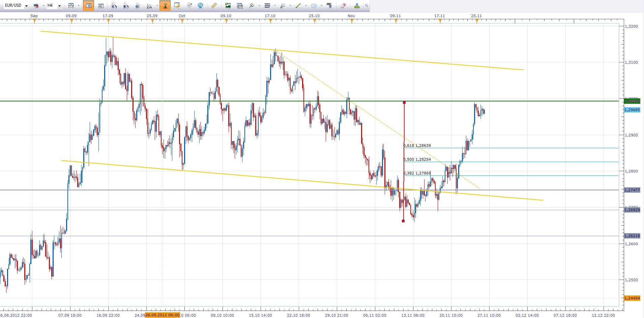This screenshot has height=318, width=644.
Task: Select the green trend line tool
Action: pos(298,6)
